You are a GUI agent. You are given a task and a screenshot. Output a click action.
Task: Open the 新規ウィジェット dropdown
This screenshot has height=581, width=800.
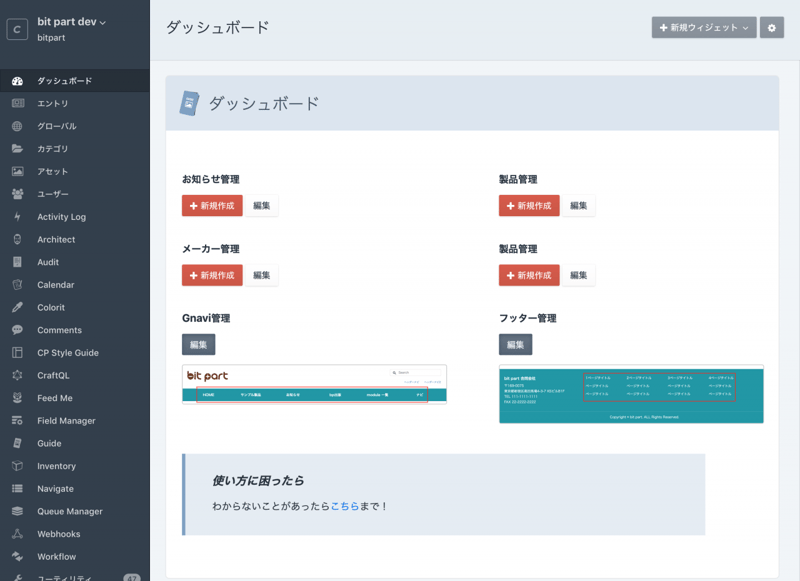(x=703, y=28)
